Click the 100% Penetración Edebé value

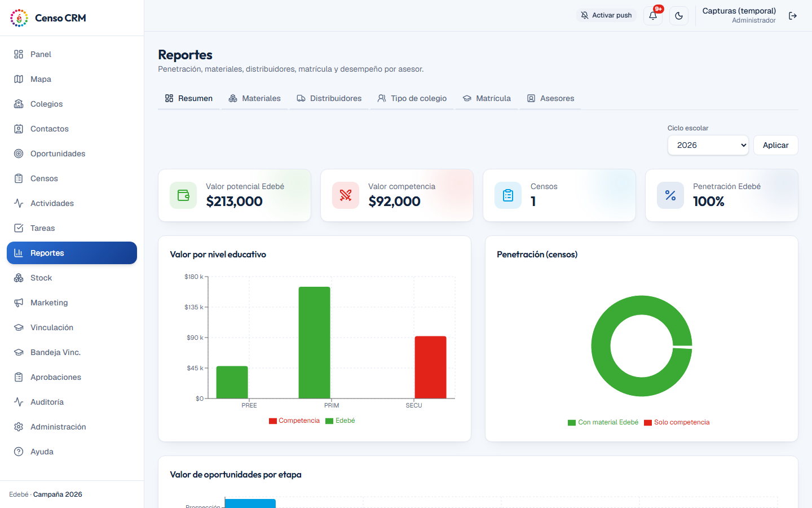[709, 202]
